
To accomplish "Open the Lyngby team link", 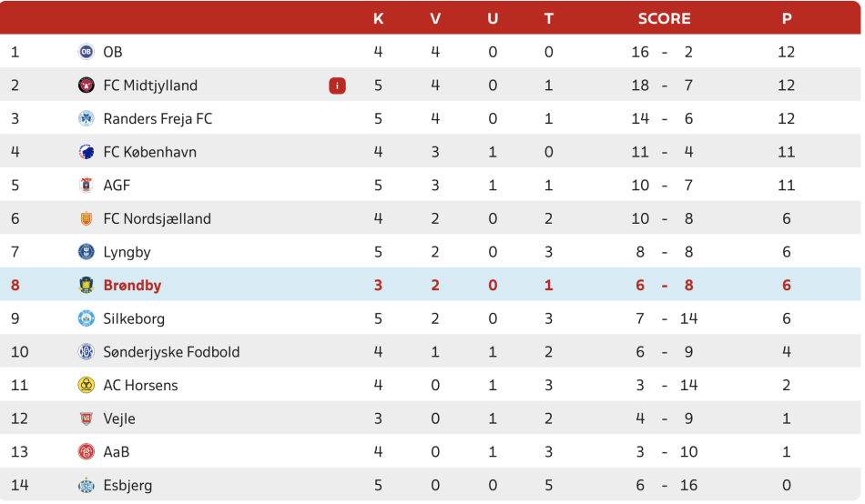I will pyautogui.click(x=127, y=252).
